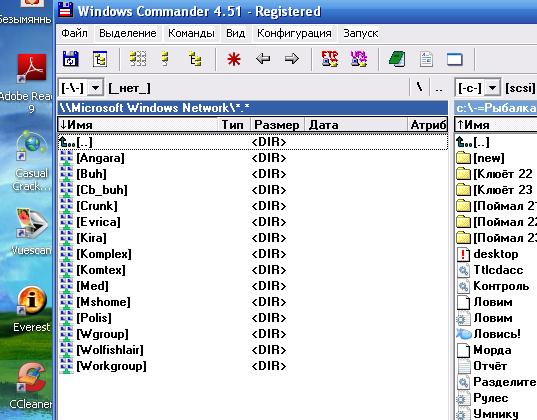Select the [Polis] network group

click(253, 318)
